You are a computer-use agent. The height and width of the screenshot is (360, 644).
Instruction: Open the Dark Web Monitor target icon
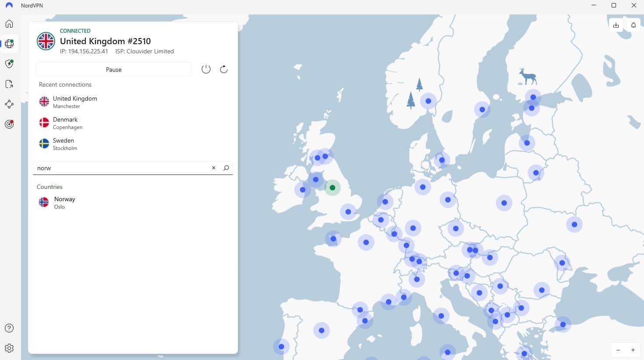pyautogui.click(x=9, y=124)
